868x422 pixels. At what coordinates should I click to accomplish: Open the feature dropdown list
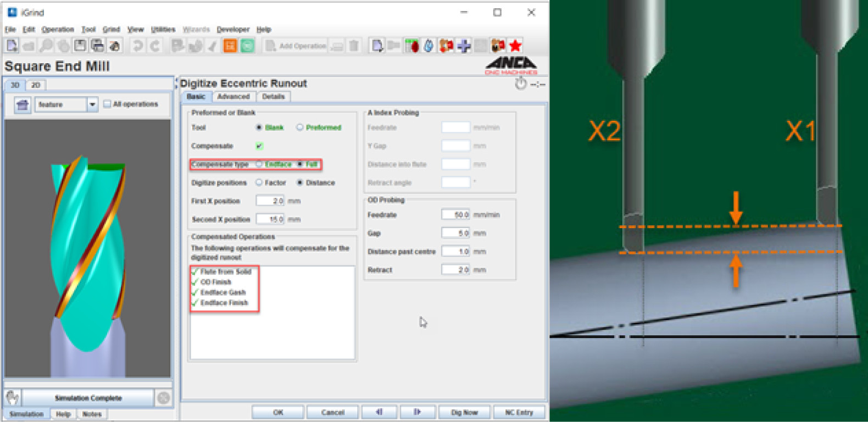pos(92,104)
